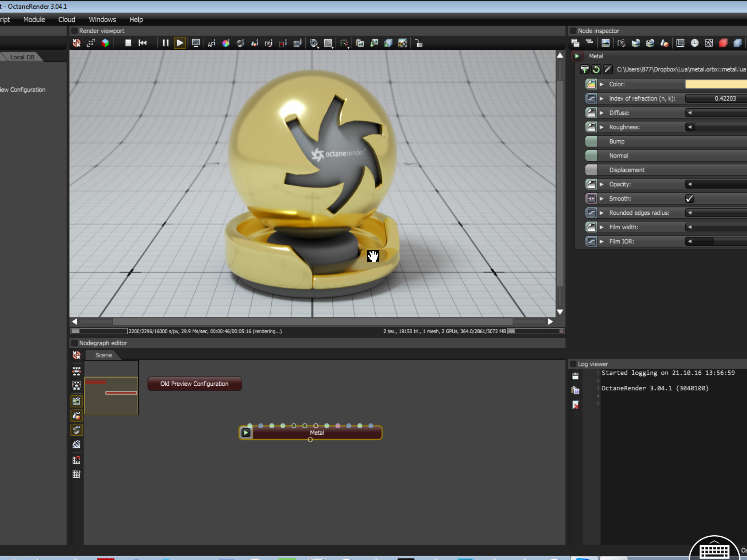Toggle material preview in nodegraph toolbar
747x560 pixels.
(76, 430)
